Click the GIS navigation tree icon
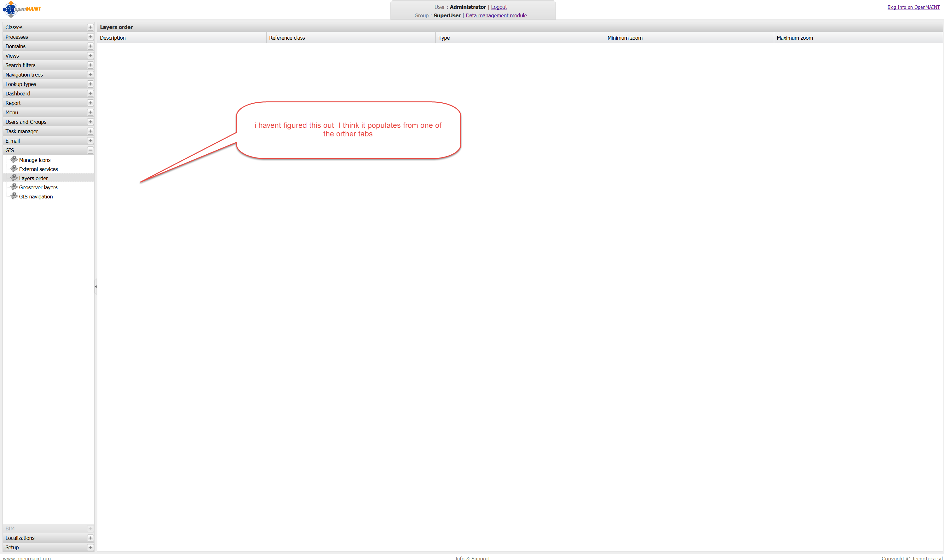The image size is (944, 560). tap(14, 196)
